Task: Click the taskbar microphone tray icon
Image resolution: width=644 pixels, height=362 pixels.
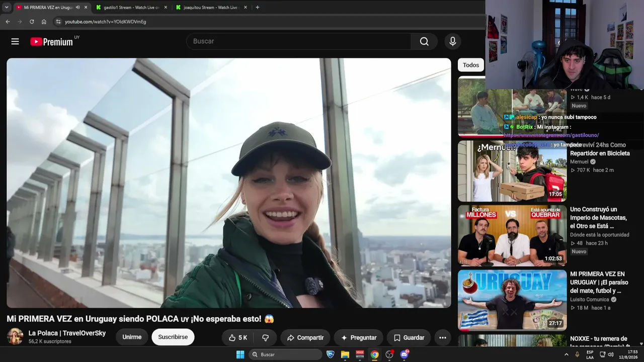Action: pos(577,354)
